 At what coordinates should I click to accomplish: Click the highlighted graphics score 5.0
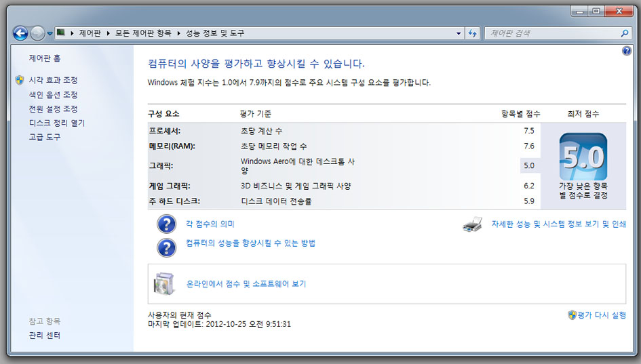(x=530, y=165)
